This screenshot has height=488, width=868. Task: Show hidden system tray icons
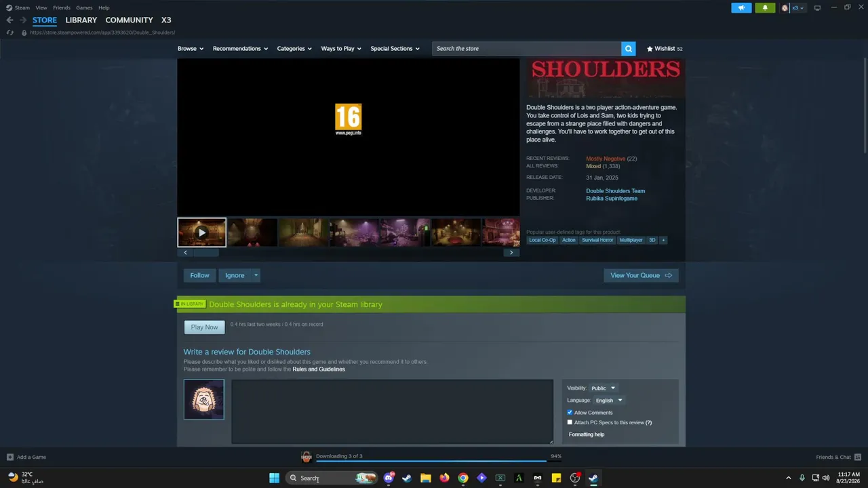coord(788,478)
